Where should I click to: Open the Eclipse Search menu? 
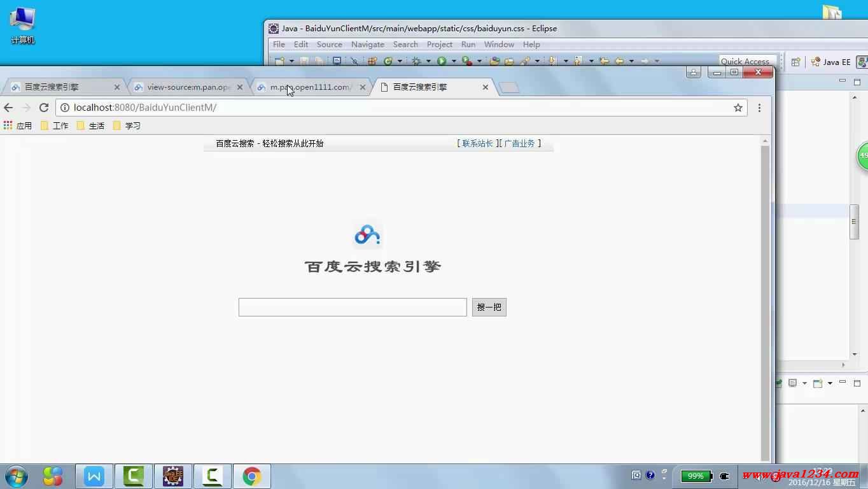[x=405, y=45]
